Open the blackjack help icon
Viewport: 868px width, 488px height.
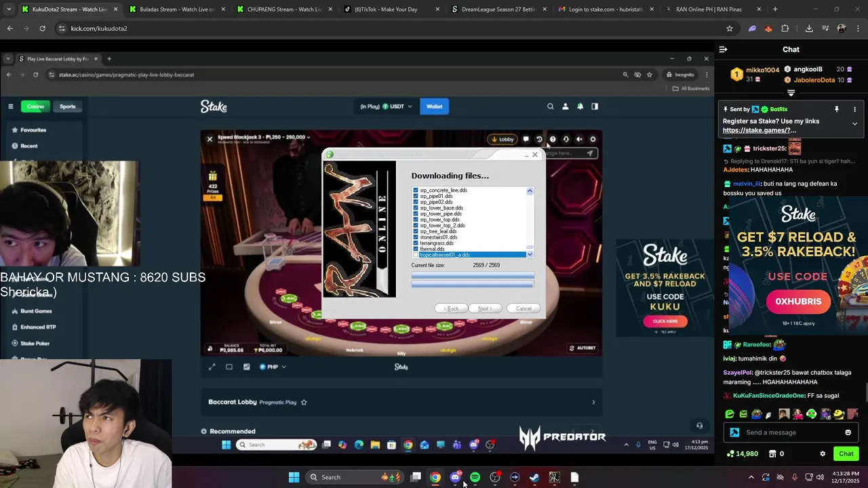553,139
